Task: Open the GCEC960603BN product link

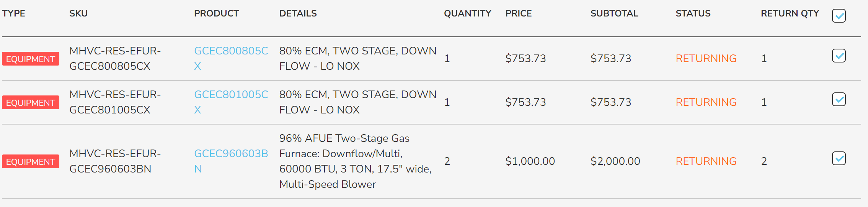Action: (231, 161)
